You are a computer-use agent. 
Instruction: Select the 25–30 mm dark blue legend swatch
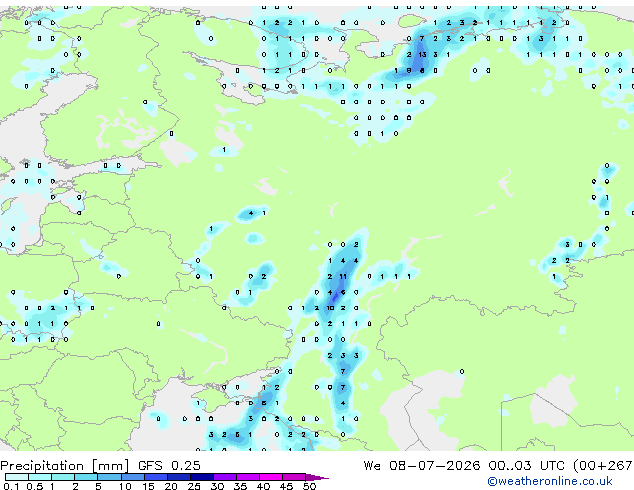[x=201, y=477]
